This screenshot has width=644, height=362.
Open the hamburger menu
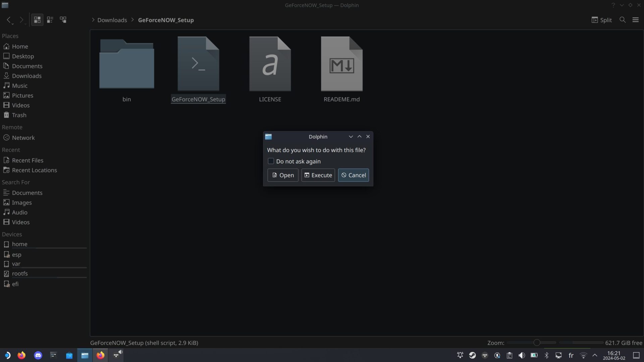tap(635, 20)
